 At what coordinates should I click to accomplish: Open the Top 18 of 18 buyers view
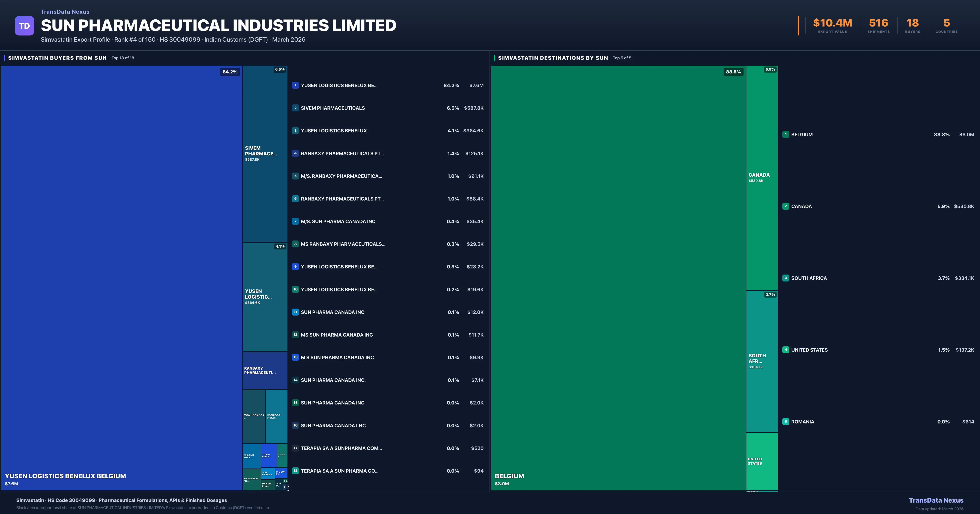coord(122,58)
